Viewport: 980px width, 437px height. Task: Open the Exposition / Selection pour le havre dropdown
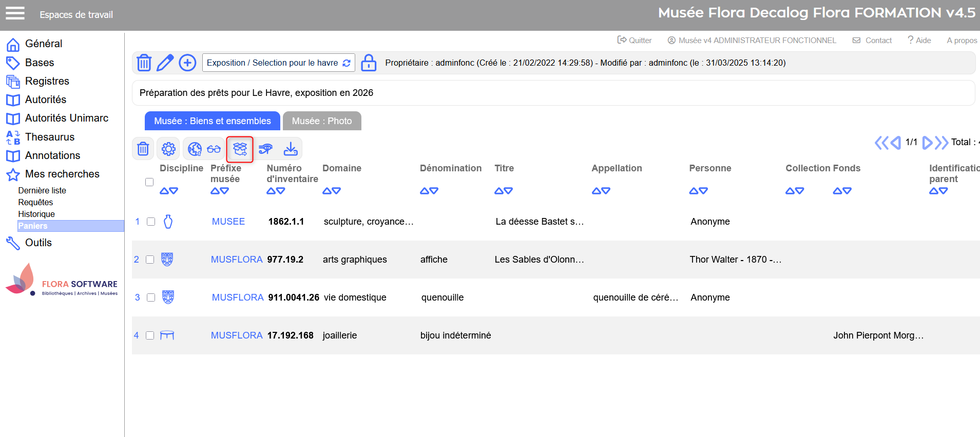(278, 63)
